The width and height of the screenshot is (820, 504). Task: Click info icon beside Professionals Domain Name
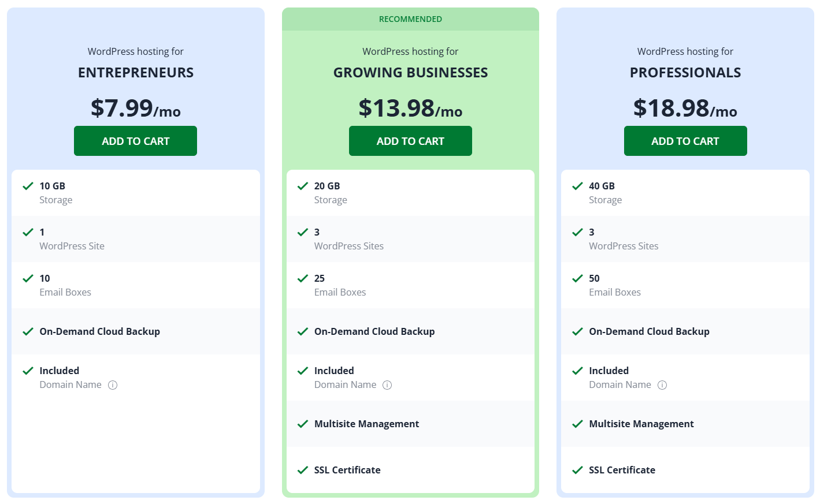pos(662,385)
